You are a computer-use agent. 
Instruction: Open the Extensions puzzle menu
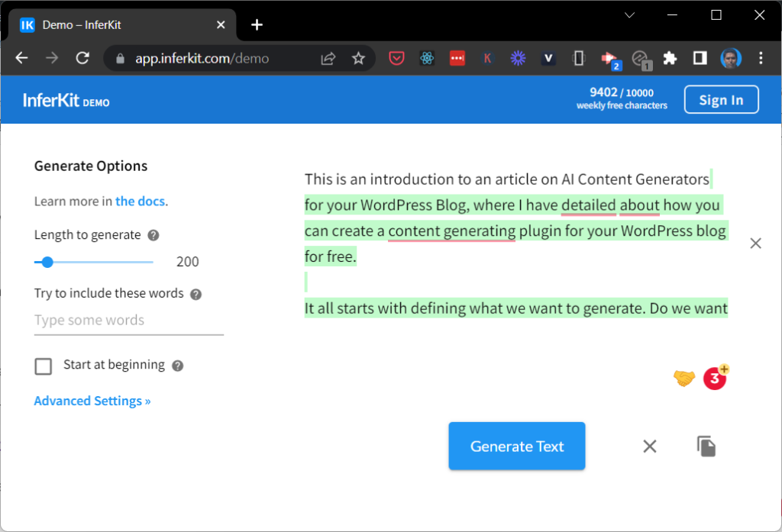pos(670,58)
